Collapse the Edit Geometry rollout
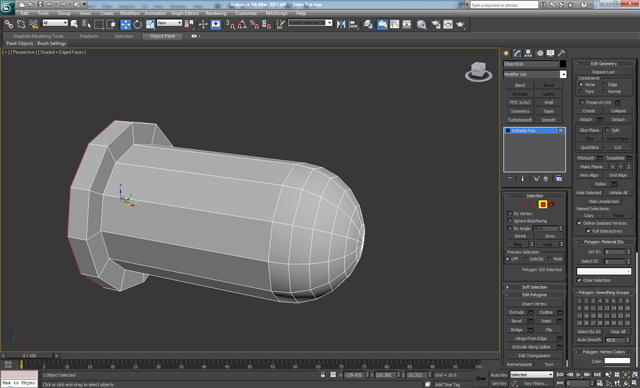The height and width of the screenshot is (388, 640). 604,64
